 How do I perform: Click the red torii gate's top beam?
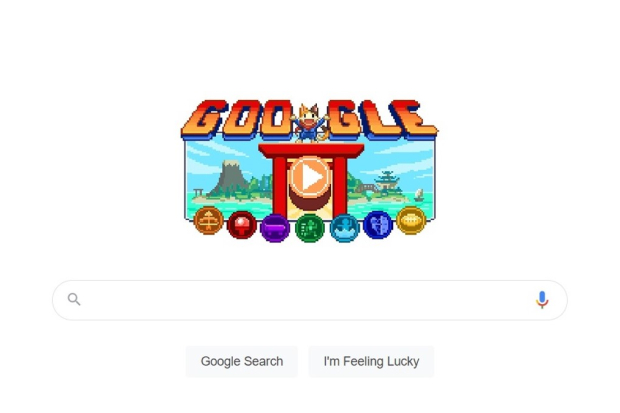click(x=311, y=150)
